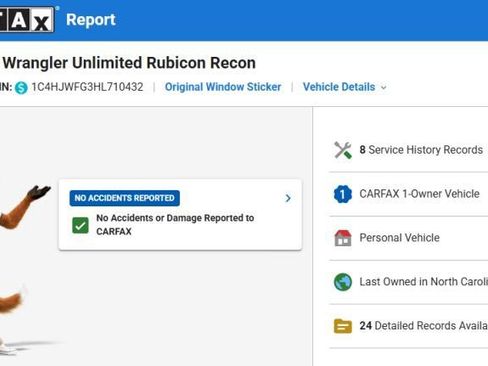Click Last Owned in North Carolina text
Viewport: 488px width, 366px height.
tap(424, 282)
